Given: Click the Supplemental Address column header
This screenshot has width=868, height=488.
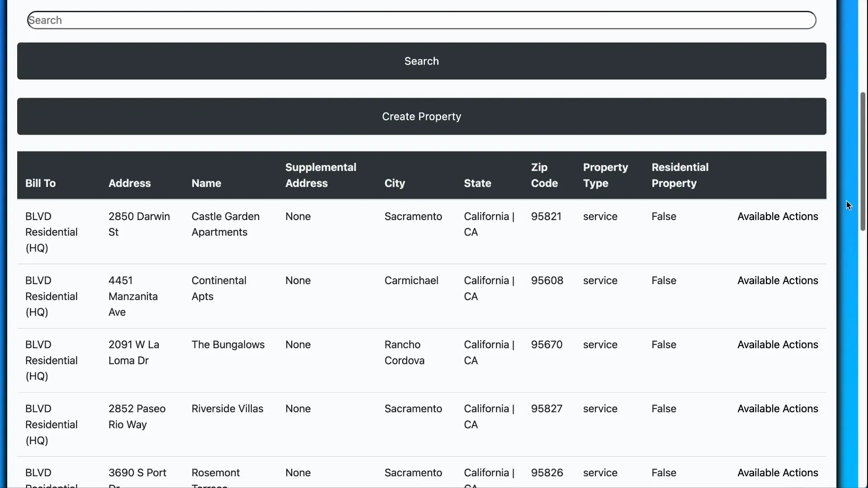Looking at the screenshot, I should (321, 175).
